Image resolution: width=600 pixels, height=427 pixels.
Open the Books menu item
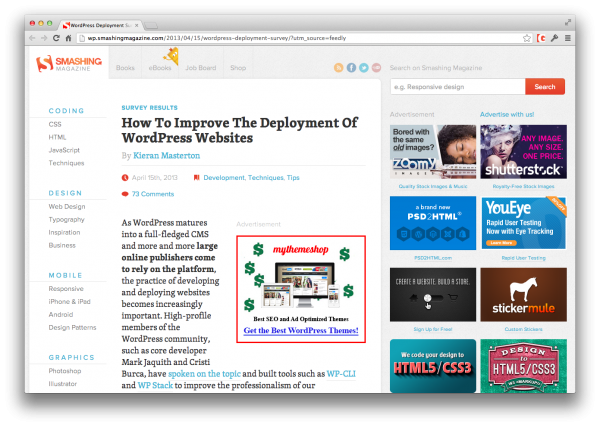[126, 68]
